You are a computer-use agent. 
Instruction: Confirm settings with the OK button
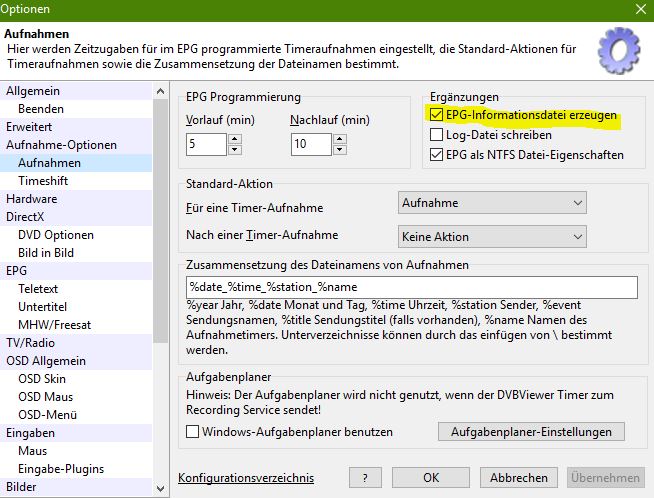click(x=431, y=478)
